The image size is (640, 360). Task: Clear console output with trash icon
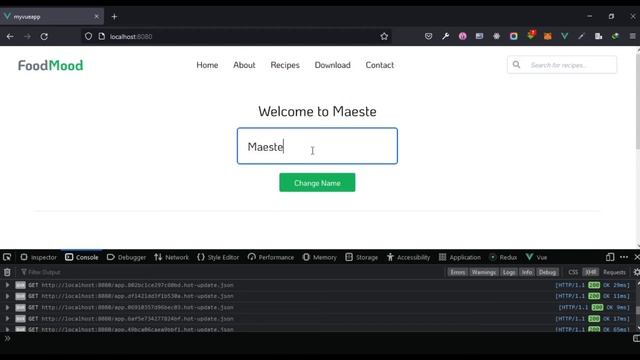(x=7, y=272)
